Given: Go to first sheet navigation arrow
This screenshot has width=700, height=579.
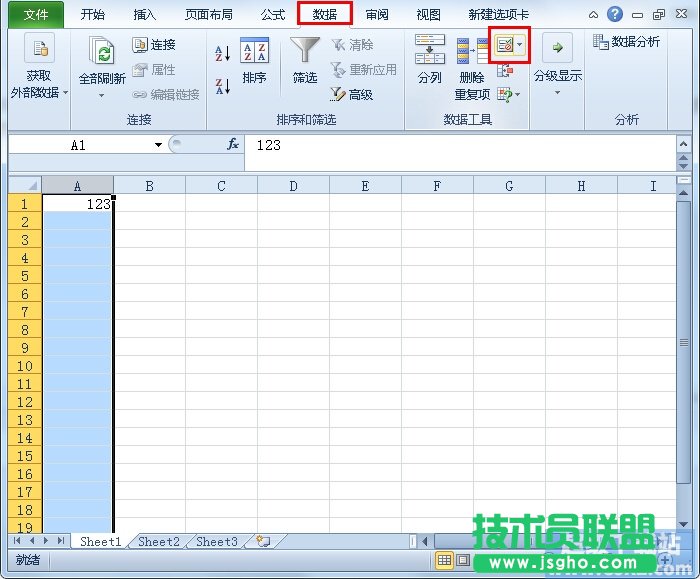Looking at the screenshot, I should coord(17,541).
